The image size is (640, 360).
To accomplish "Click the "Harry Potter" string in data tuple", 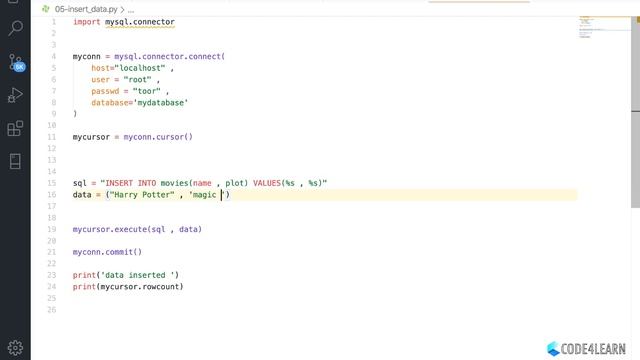I will tap(142, 195).
